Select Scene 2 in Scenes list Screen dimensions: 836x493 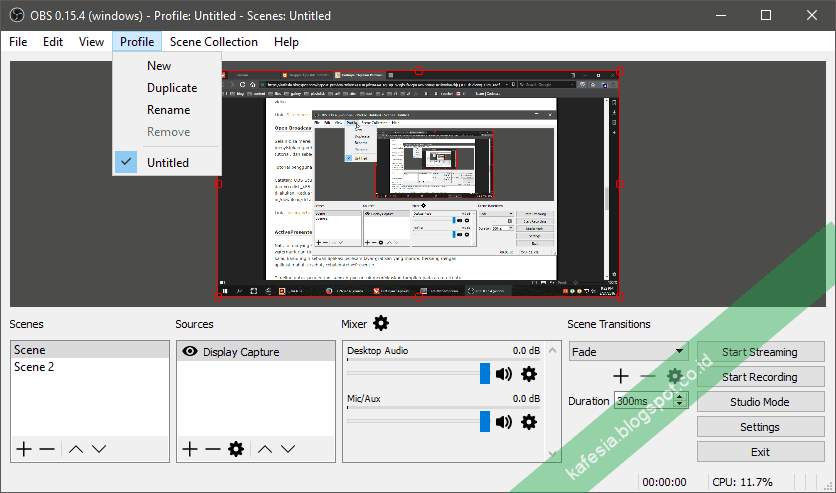90,367
